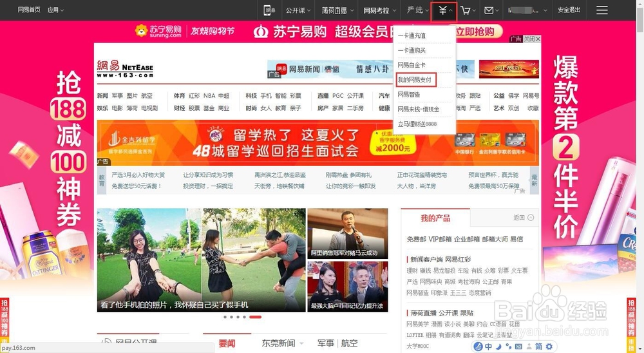Open the photo story 看了他手机拍的照片
644x353 pixels.
[201, 260]
